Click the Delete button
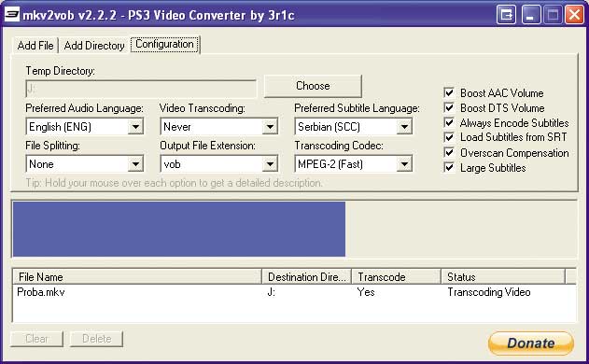The height and width of the screenshot is (364, 589). 96,339
